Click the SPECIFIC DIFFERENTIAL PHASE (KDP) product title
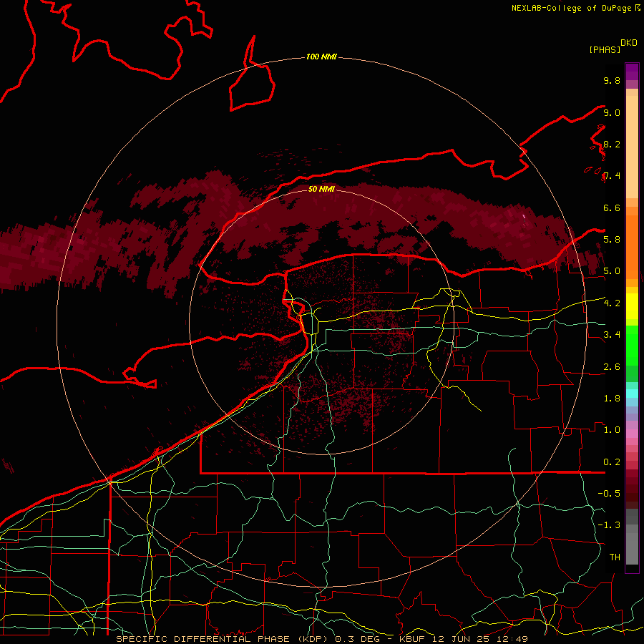 pos(223,639)
